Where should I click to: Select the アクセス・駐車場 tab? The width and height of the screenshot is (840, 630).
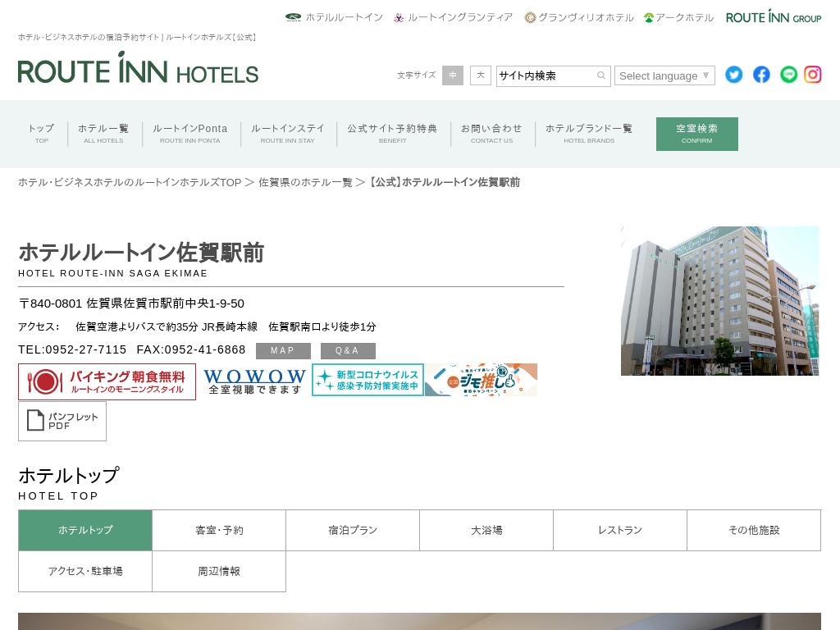pyautogui.click(x=85, y=572)
